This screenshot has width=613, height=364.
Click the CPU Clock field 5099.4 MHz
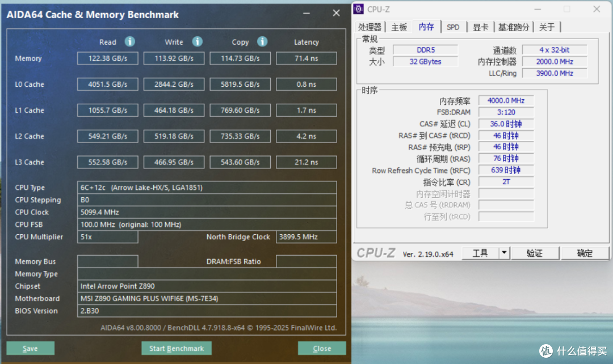pos(207,212)
